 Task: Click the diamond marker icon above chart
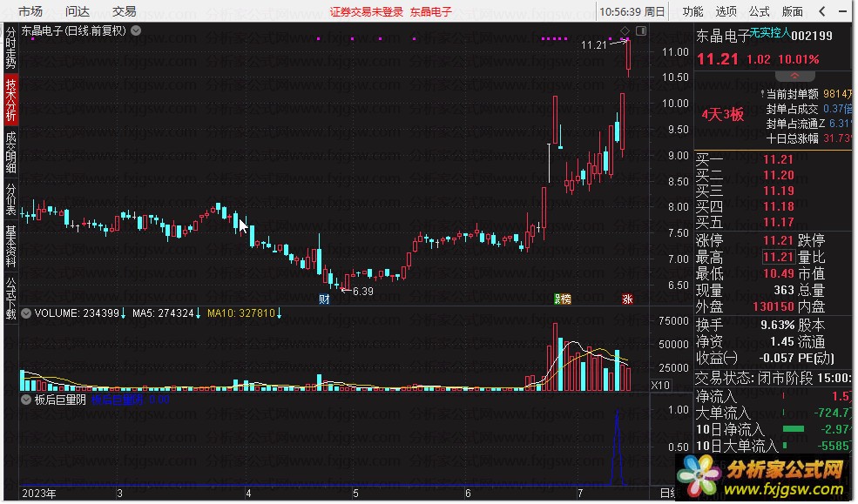625,30
